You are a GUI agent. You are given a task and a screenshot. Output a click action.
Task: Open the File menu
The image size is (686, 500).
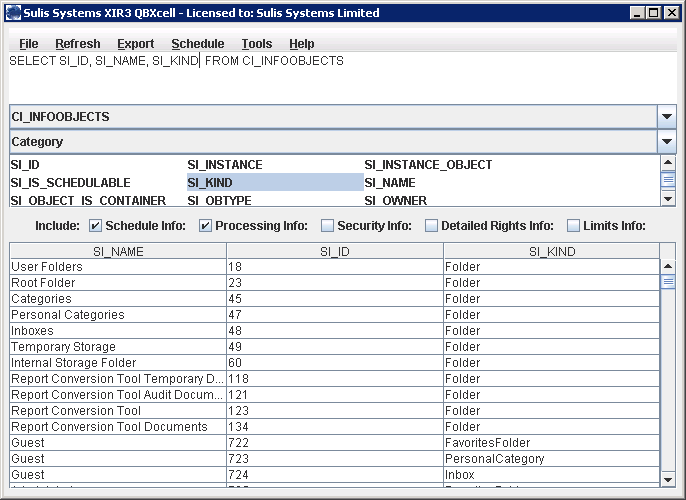pyautogui.click(x=28, y=44)
